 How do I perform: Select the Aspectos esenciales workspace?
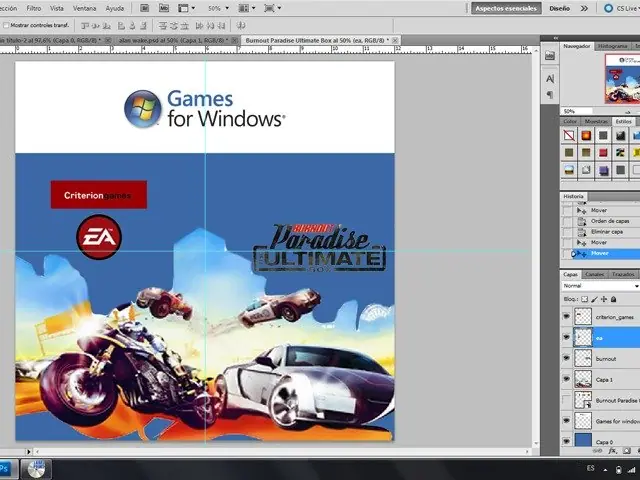506,8
